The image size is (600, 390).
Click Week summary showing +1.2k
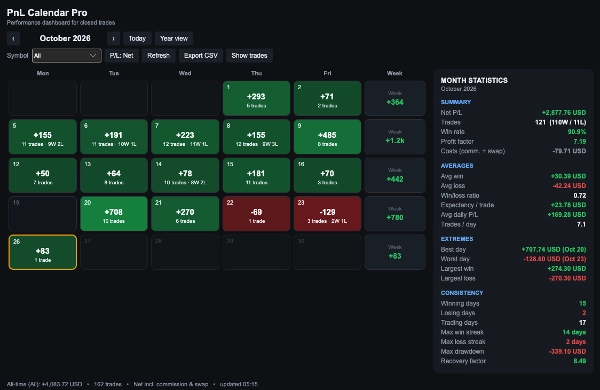[x=395, y=137]
